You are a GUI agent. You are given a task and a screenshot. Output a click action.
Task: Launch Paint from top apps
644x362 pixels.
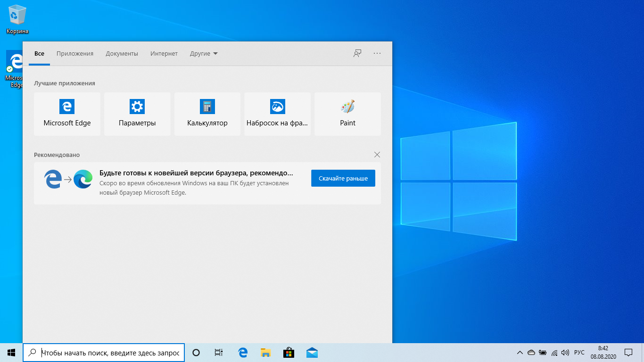[347, 114]
